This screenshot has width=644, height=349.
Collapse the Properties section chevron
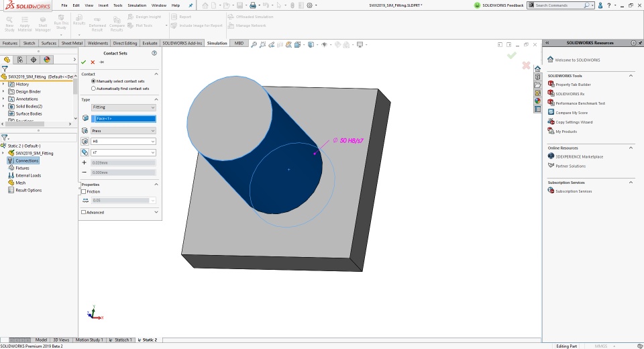point(156,185)
